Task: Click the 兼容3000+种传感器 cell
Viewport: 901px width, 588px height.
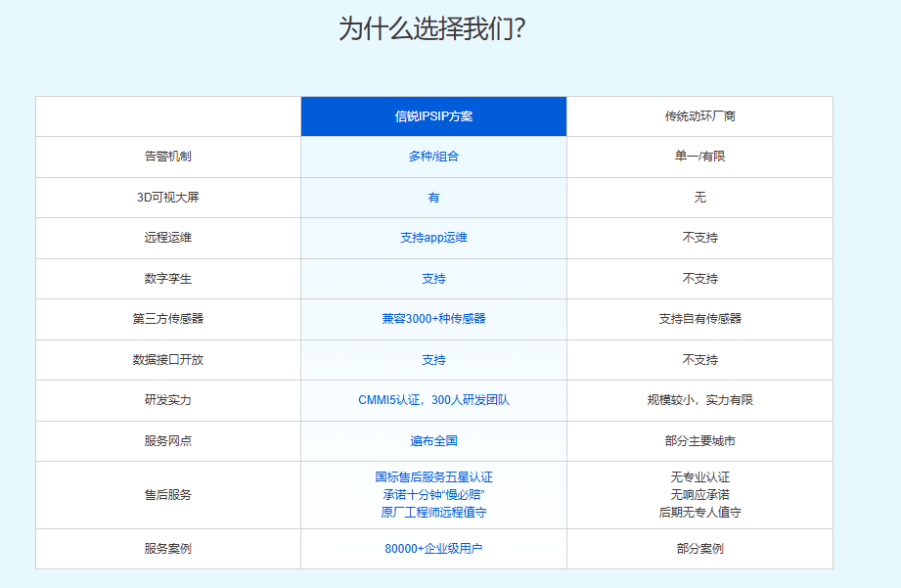Action: click(433, 318)
